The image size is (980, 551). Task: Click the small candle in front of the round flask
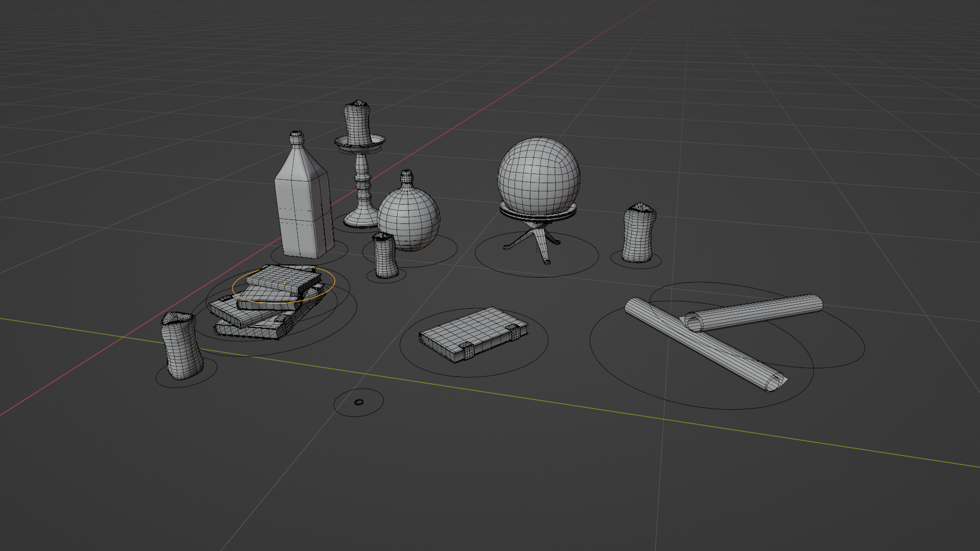pos(385,256)
